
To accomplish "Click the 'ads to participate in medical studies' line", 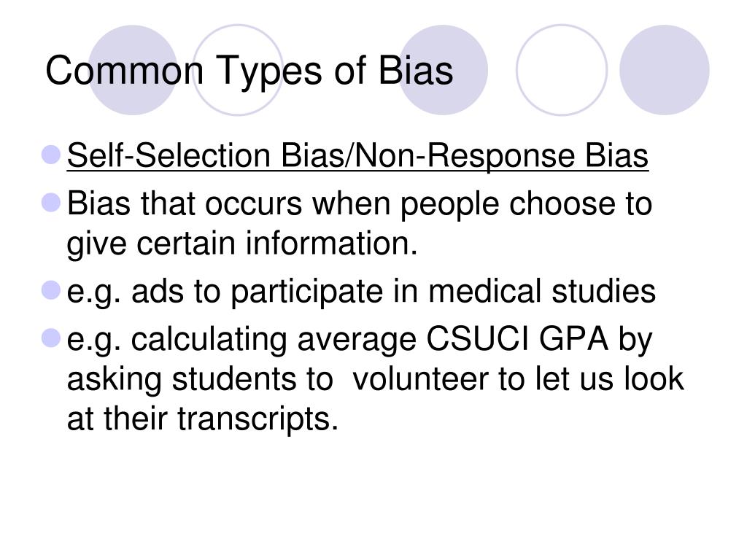I will pyautogui.click(x=393, y=292).
